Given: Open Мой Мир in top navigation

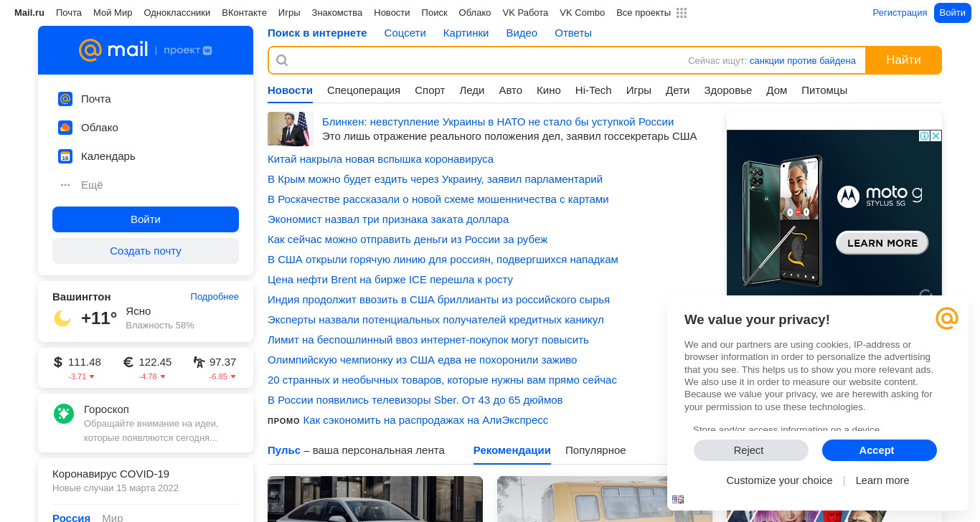Looking at the screenshot, I should [113, 13].
